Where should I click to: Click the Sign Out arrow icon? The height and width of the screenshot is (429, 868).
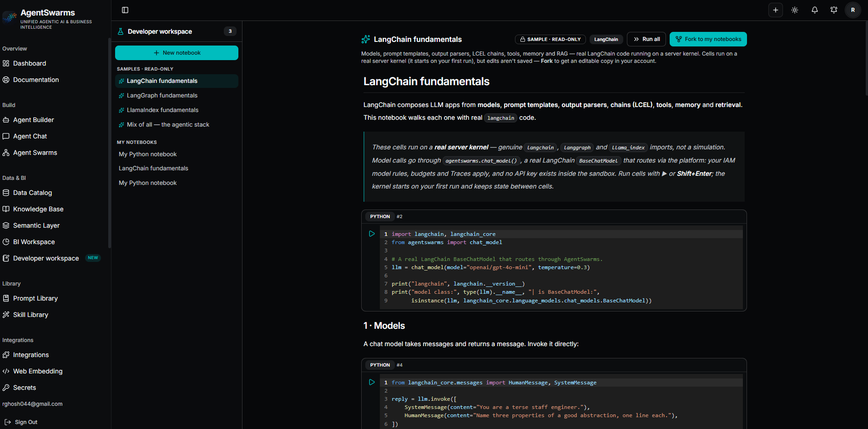click(8, 422)
